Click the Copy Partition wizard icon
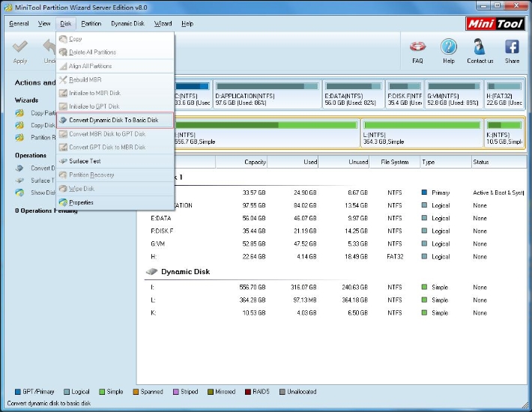532x412 pixels. (x=19, y=113)
